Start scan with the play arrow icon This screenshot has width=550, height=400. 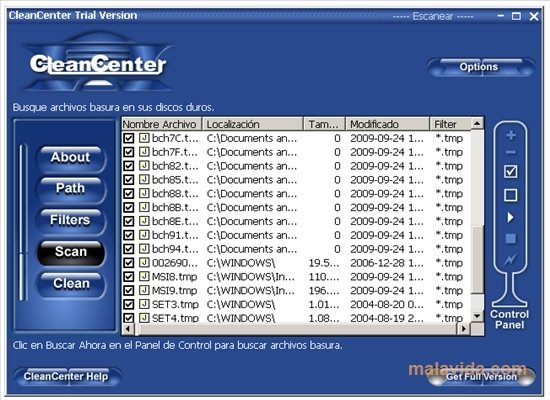(x=511, y=217)
